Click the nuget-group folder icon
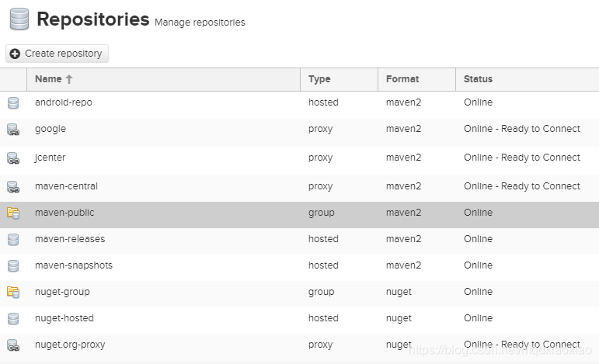The width and height of the screenshot is (599, 364). [13, 293]
